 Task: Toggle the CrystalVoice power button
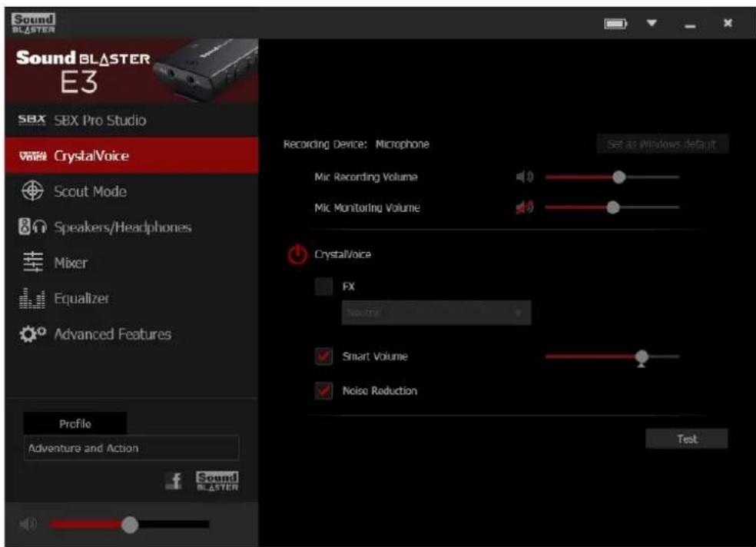point(297,254)
